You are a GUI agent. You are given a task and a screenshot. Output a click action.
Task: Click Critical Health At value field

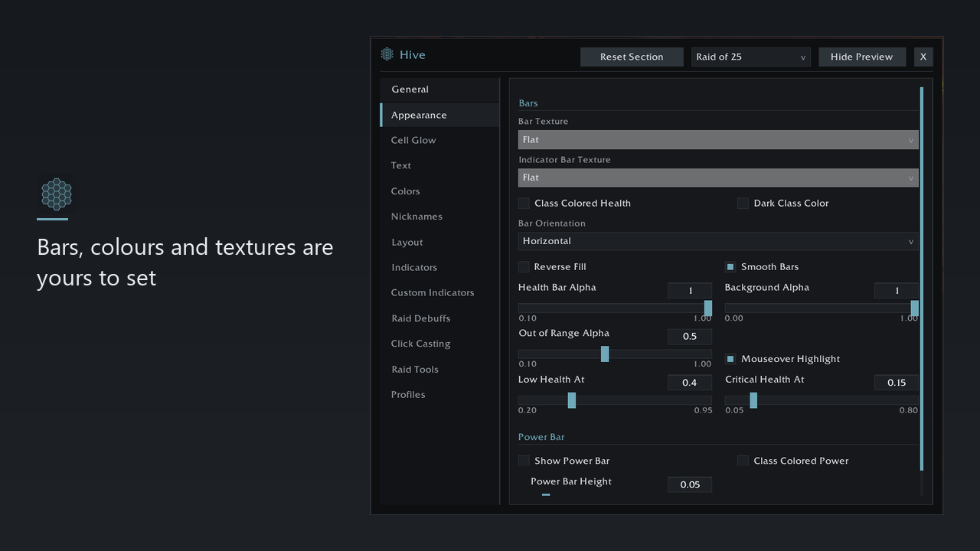[897, 382]
